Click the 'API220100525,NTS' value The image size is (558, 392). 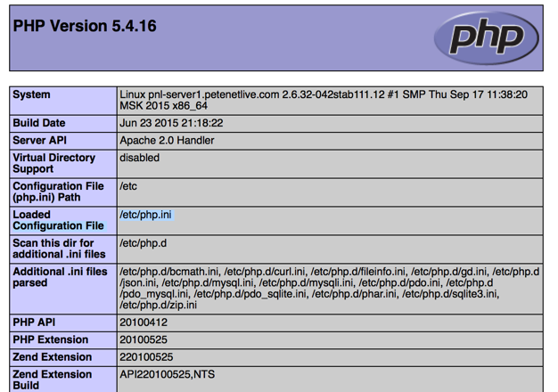168,374
